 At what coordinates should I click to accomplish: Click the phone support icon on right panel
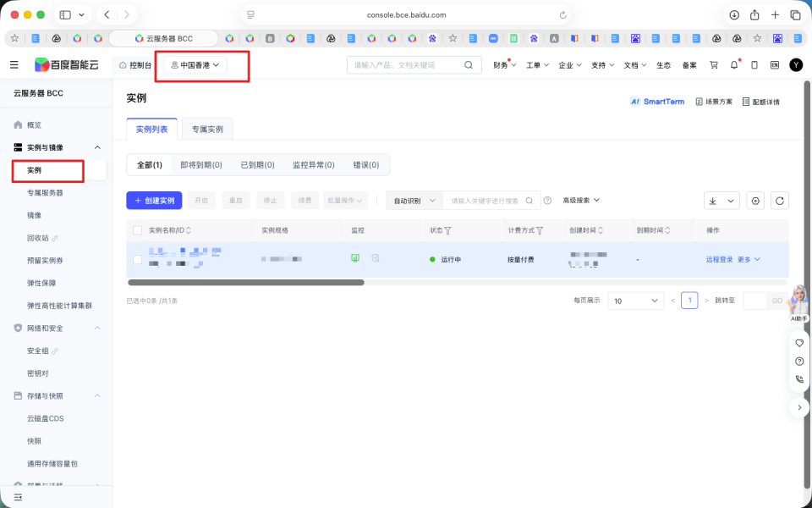coord(799,379)
